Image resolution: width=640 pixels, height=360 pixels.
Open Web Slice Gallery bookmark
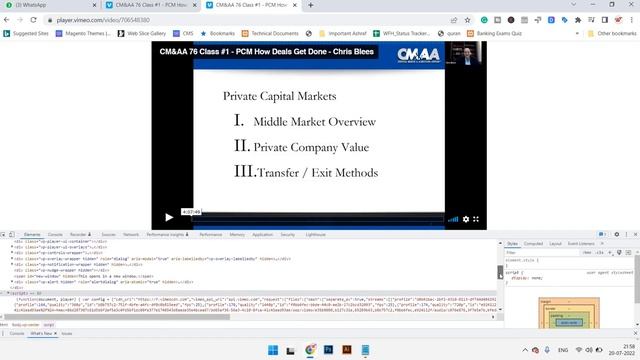[142, 33]
